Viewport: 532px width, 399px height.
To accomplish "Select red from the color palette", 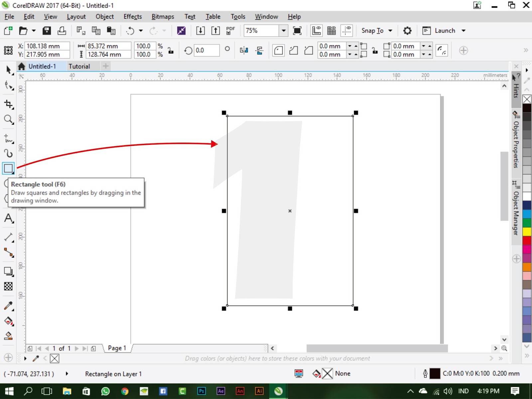I will click(x=527, y=241).
